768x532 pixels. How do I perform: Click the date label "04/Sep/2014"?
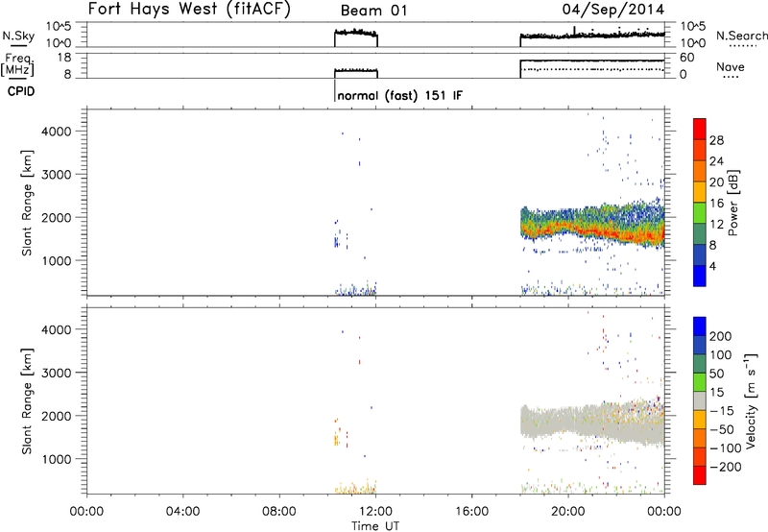613,10
